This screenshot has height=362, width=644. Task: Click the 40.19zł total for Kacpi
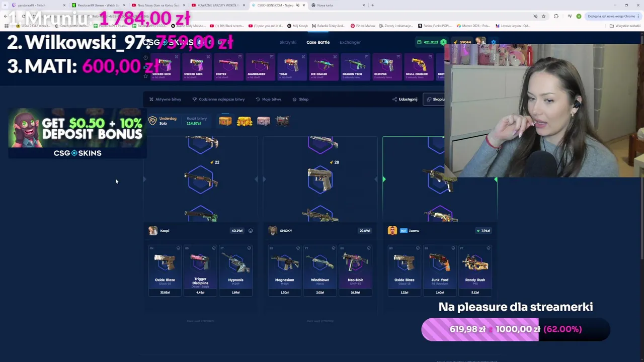pyautogui.click(x=236, y=231)
